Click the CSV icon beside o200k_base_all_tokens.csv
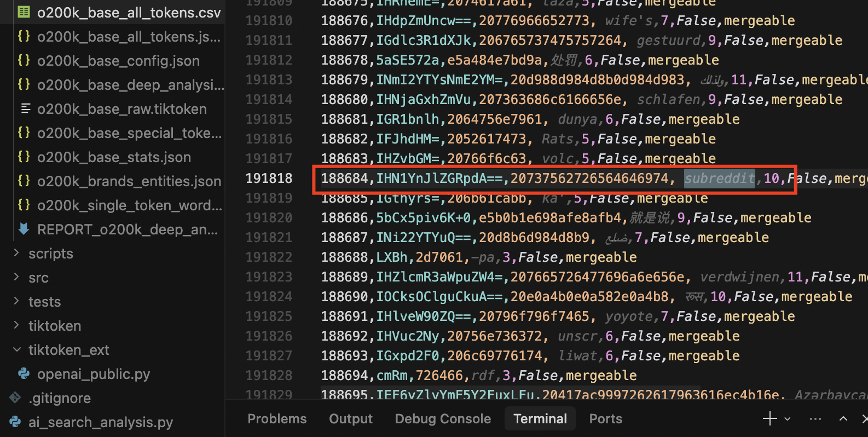This screenshot has height=437, width=868. tap(24, 12)
